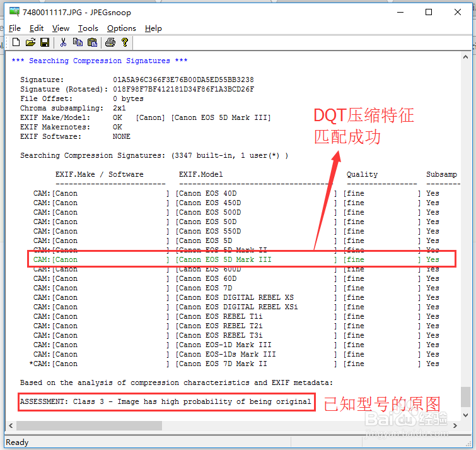Screen dimensions: 476x450
Task: Click the Canon EOS 40D row
Action: coord(236,193)
